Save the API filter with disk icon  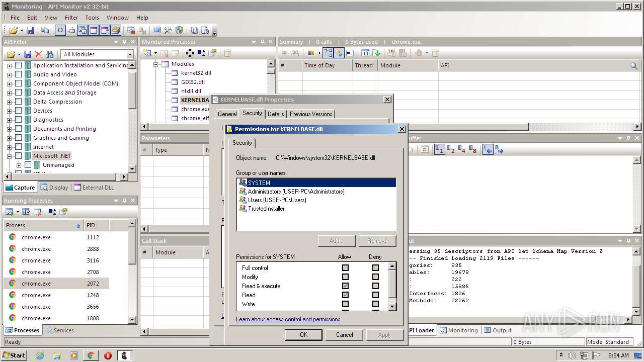(x=28, y=54)
